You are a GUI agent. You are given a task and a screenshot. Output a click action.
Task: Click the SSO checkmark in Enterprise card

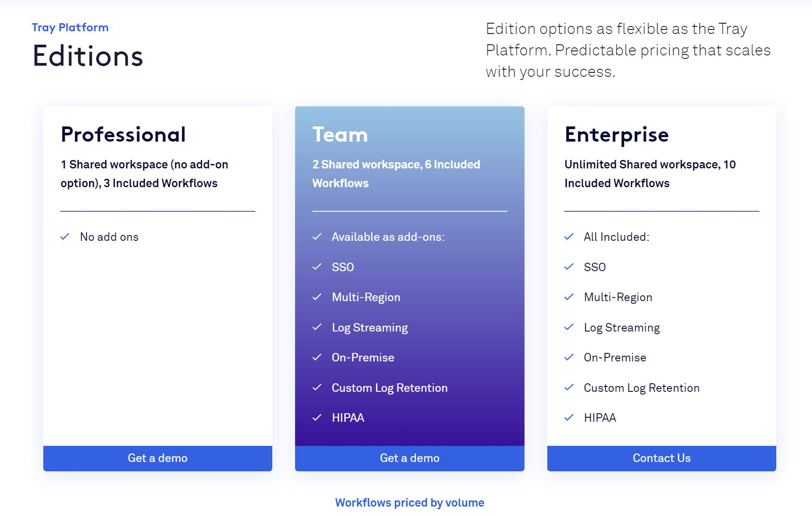[x=569, y=267]
